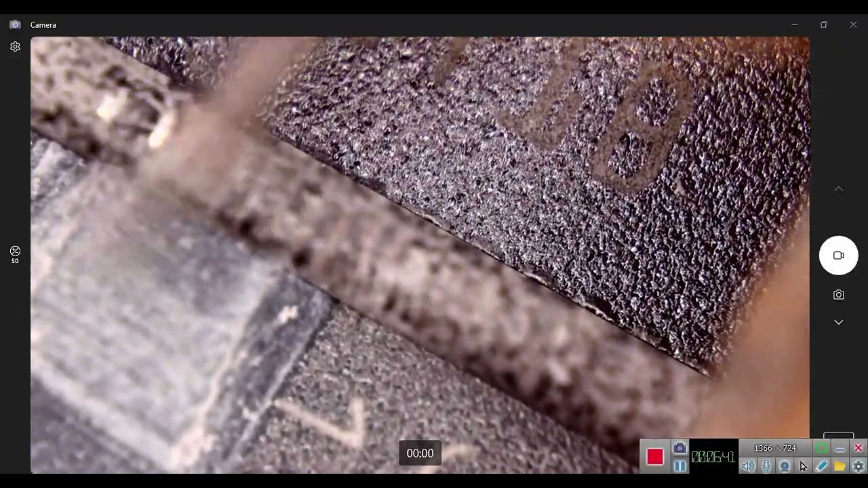The image size is (868, 488).
Task: Open screen recorder settings gear
Action: [858, 466]
